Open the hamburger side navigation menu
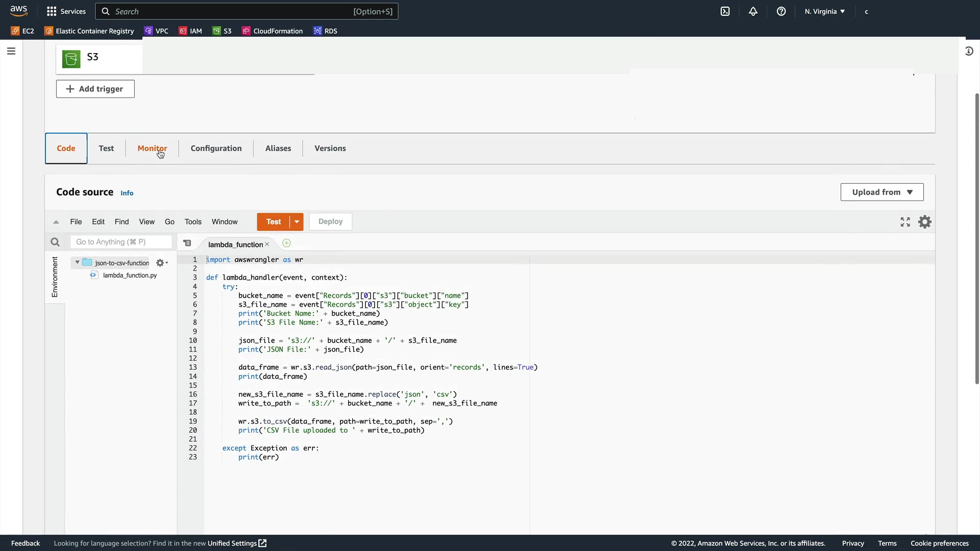Screen dimensions: 980x551 click(11, 51)
